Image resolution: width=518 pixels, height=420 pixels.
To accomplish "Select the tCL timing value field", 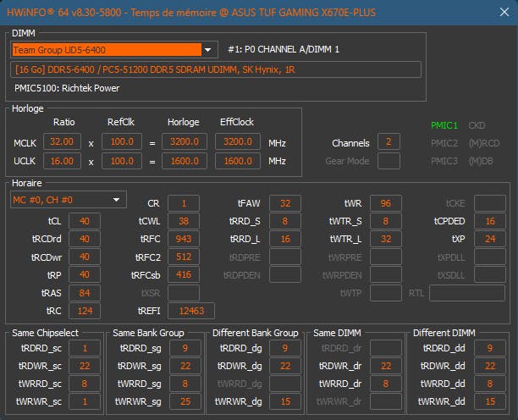I will [x=84, y=221].
